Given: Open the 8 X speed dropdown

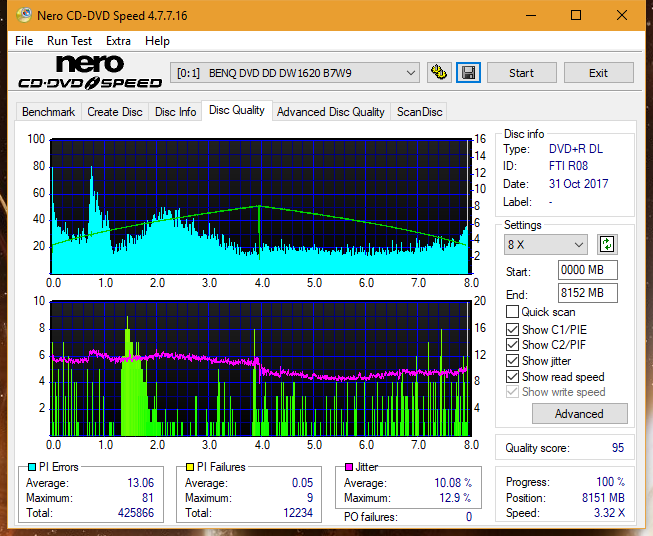Looking at the screenshot, I should pyautogui.click(x=546, y=244).
